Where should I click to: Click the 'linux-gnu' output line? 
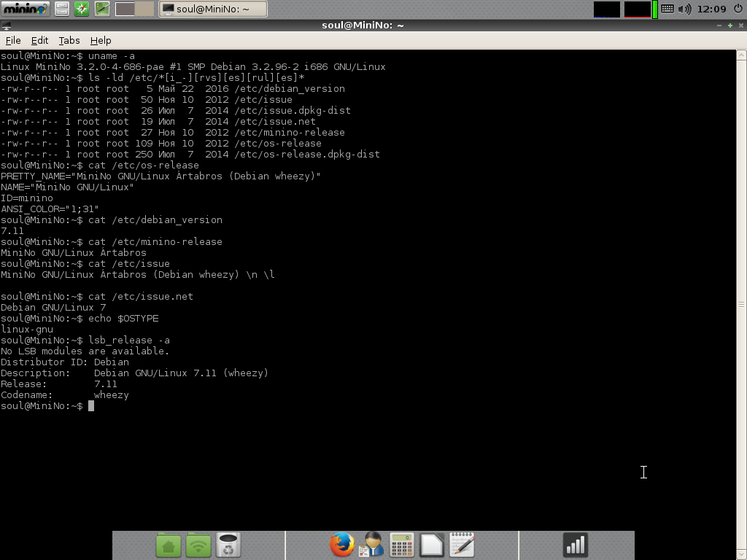pyautogui.click(x=27, y=330)
